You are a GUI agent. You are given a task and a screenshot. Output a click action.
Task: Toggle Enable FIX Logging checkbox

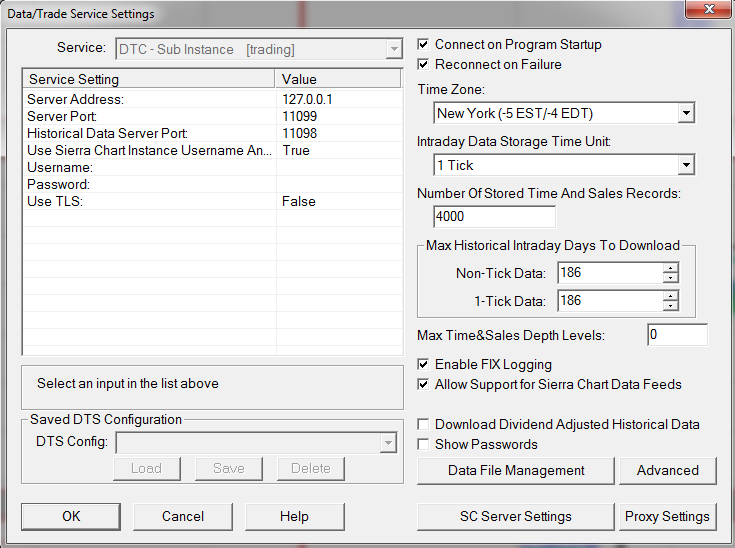423,364
